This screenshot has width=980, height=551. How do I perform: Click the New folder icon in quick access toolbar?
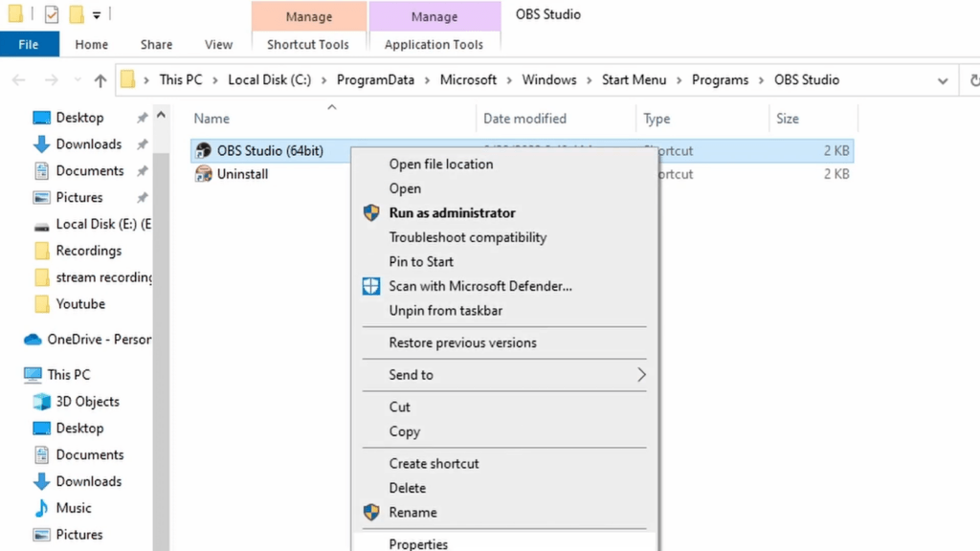point(77,13)
